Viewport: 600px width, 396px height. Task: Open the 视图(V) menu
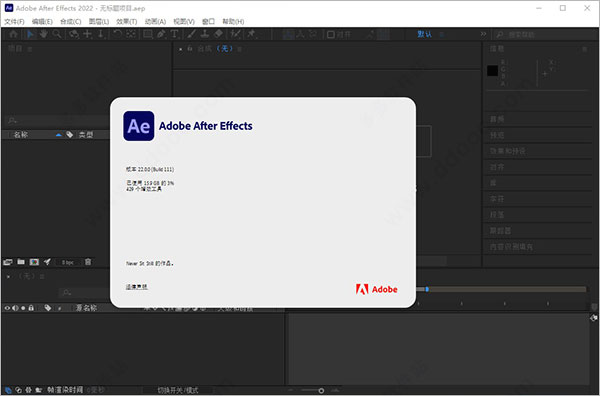click(x=184, y=21)
